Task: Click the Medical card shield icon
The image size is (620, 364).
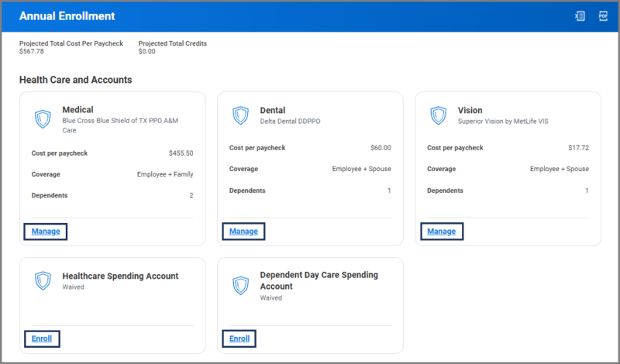Action: (x=43, y=119)
